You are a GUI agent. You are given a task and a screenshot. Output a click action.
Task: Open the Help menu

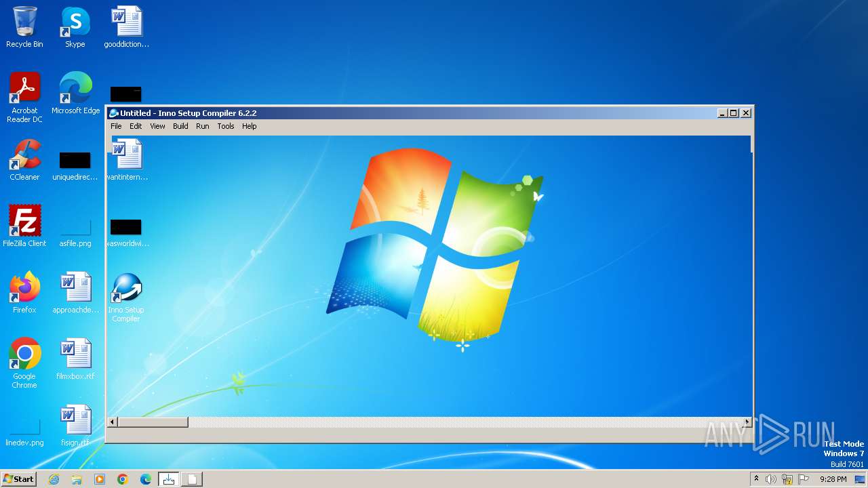click(249, 126)
